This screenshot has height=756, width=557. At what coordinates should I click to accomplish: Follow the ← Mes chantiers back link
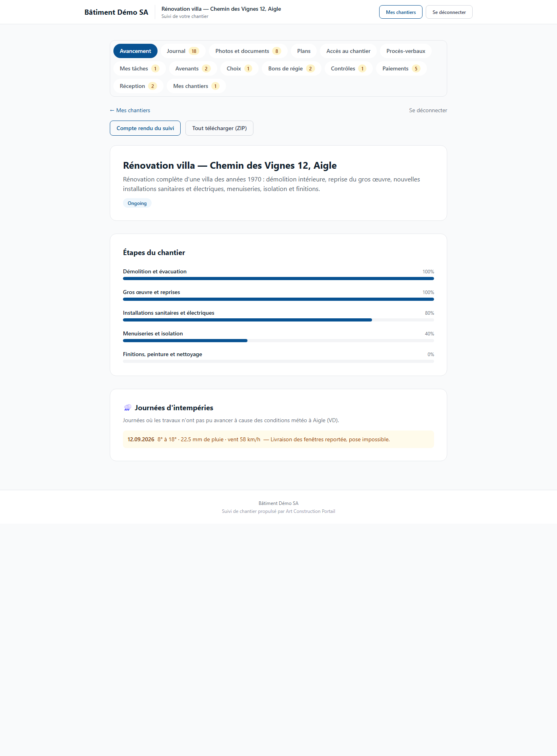pyautogui.click(x=130, y=110)
